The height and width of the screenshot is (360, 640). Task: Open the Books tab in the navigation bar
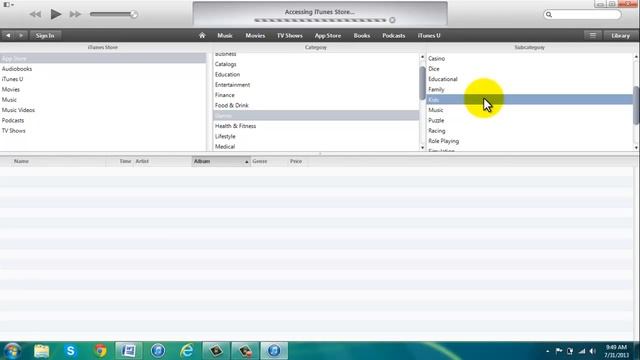tap(362, 36)
